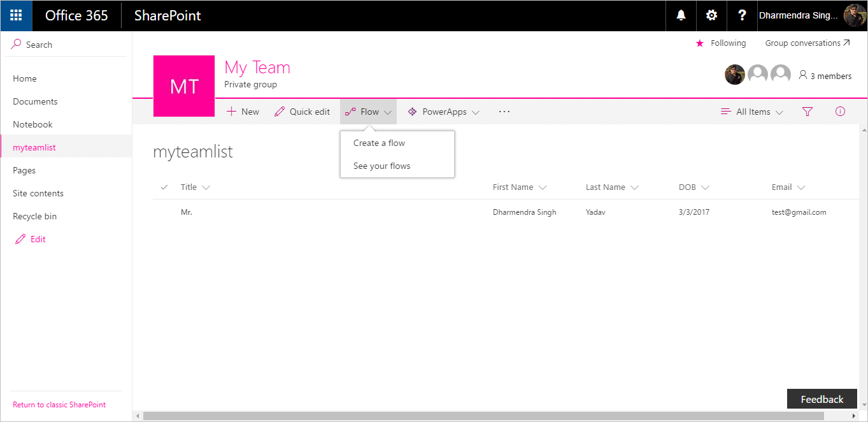The height and width of the screenshot is (422, 868).
Task: Click the Search box in sidebar
Action: [x=66, y=45]
